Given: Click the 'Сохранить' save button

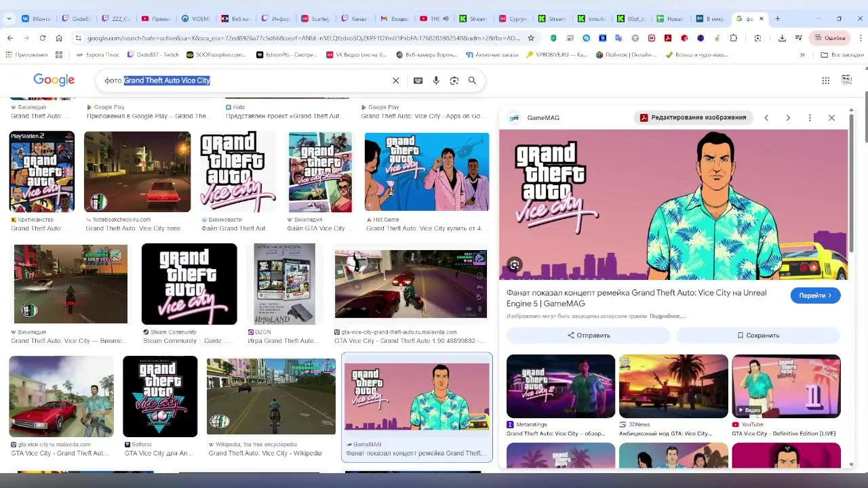Looking at the screenshot, I should [x=758, y=335].
